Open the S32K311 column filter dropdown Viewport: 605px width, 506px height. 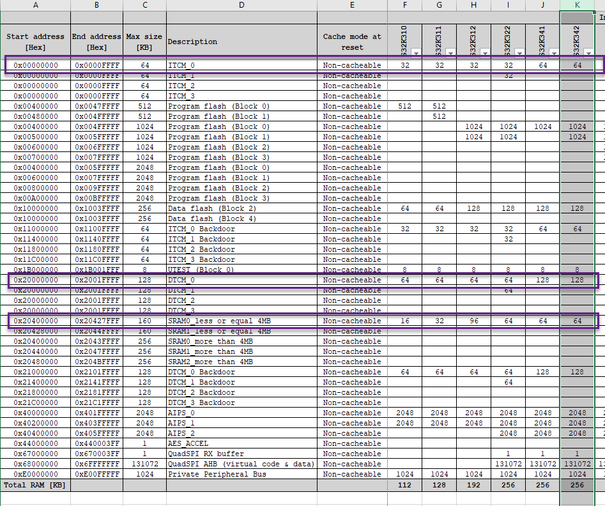[x=451, y=52]
